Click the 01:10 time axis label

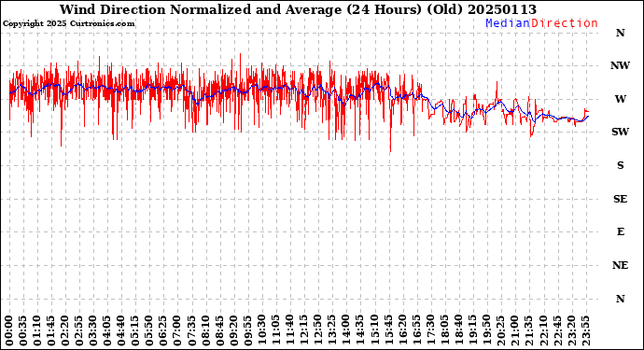tap(37, 330)
